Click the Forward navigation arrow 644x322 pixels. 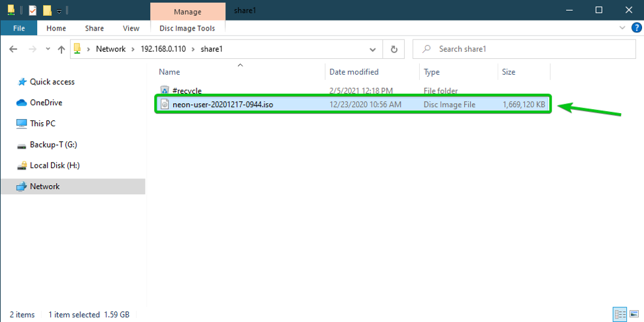click(x=33, y=50)
